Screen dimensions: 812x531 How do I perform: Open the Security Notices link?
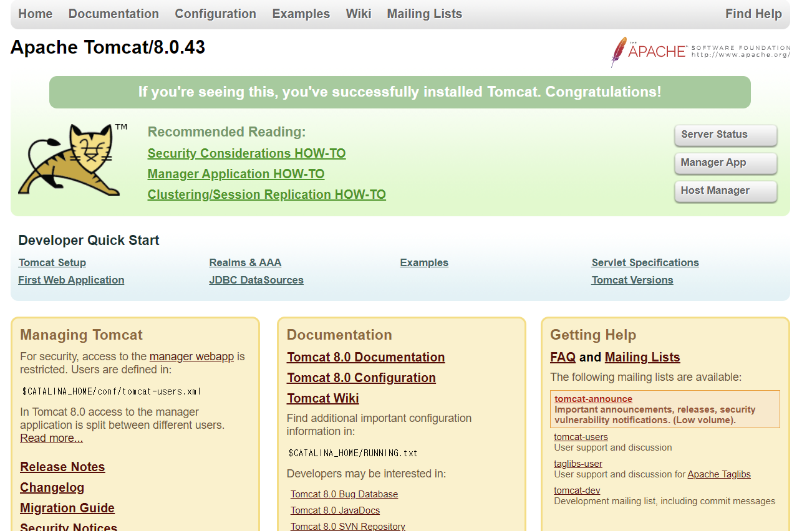[69, 527]
